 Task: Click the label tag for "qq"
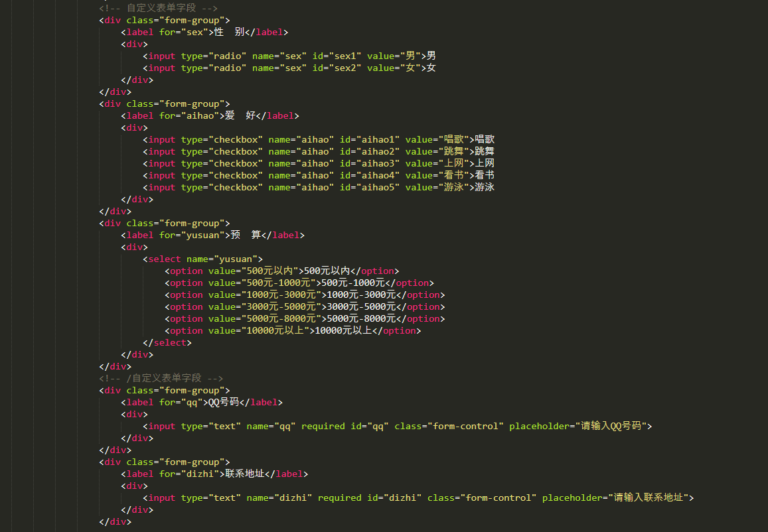[x=202, y=402]
